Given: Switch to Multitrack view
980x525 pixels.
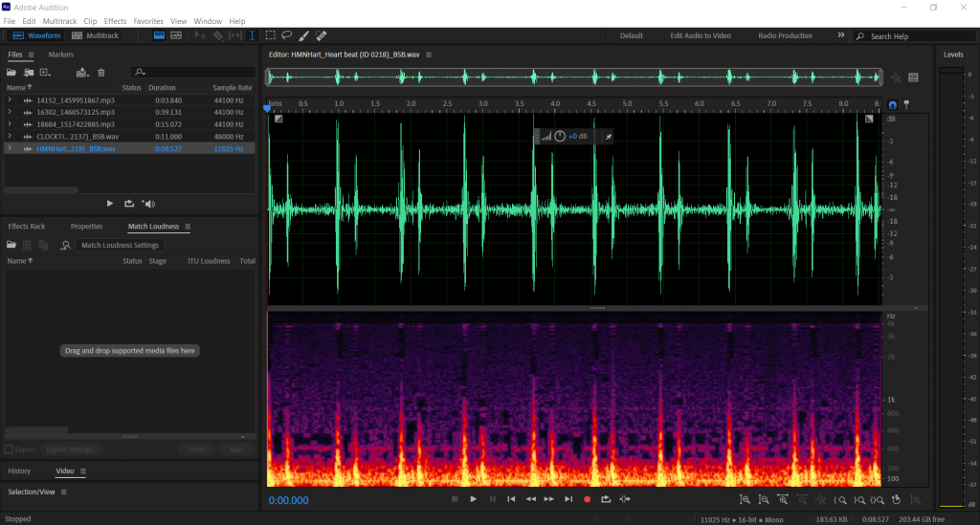Looking at the screenshot, I should pyautogui.click(x=97, y=35).
